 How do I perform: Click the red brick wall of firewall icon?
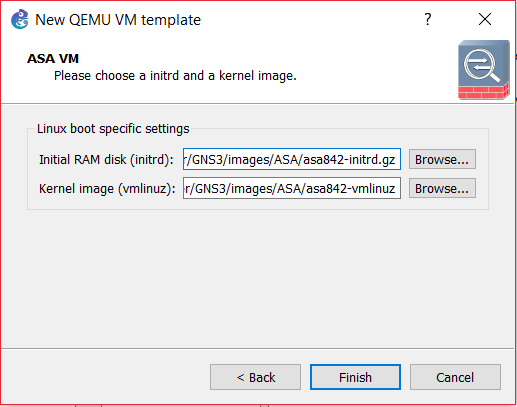point(483,92)
